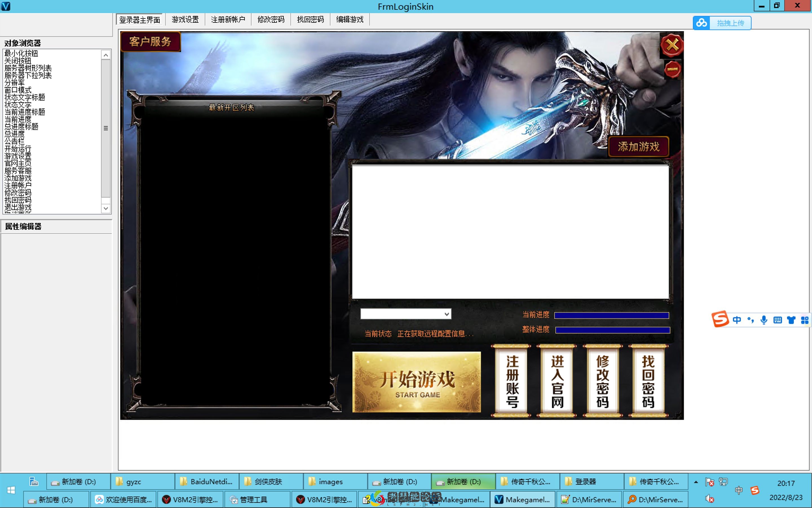Viewport: 812px width, 508px height.
Task: Show hidden tray icons arrow
Action: (696, 482)
